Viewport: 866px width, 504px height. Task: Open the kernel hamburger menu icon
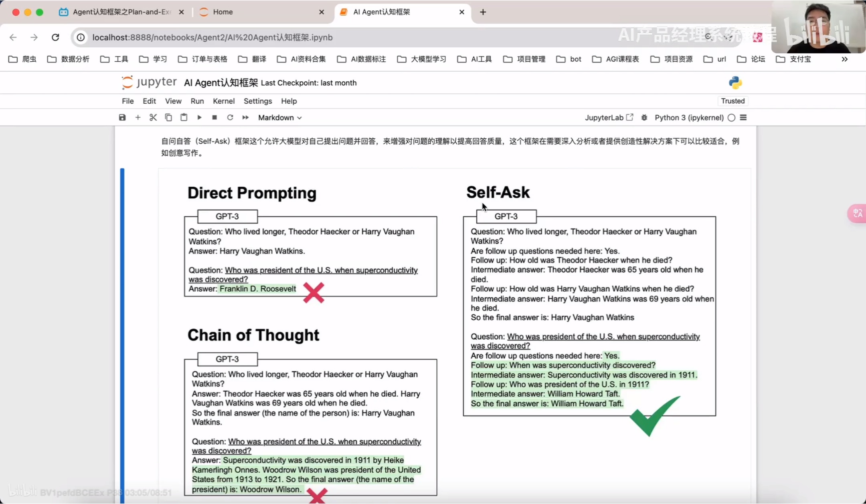tap(743, 117)
